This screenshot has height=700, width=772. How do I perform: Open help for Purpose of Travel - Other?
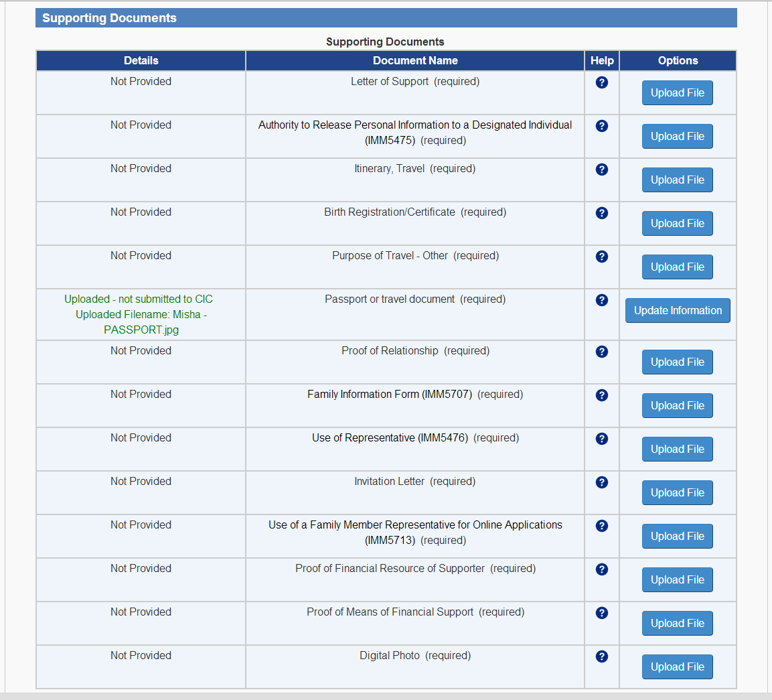[602, 257]
